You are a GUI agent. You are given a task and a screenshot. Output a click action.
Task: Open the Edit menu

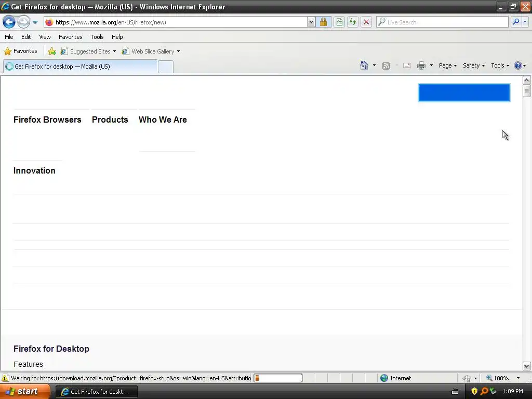(26, 37)
